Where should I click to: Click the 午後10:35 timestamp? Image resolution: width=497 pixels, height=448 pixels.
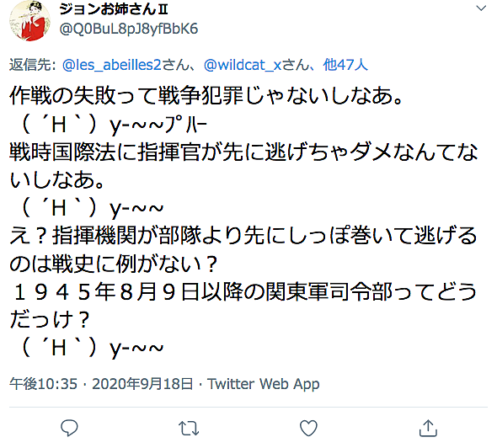point(43,384)
